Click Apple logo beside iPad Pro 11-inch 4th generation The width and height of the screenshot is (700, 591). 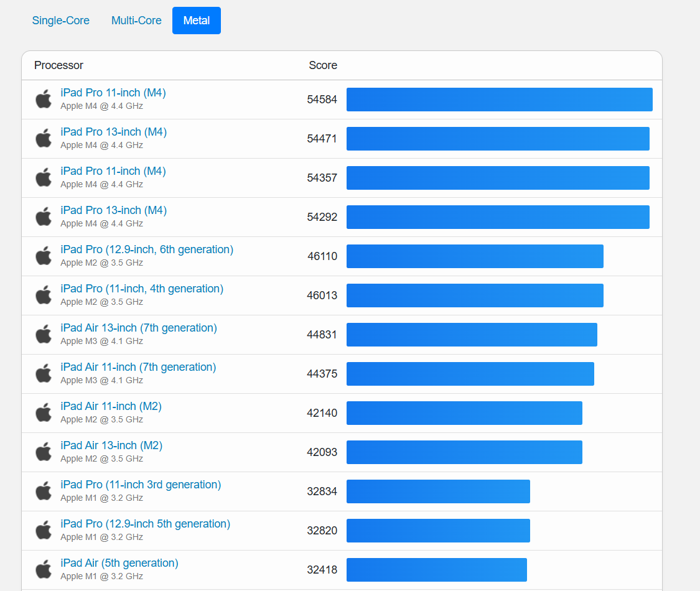[44, 295]
